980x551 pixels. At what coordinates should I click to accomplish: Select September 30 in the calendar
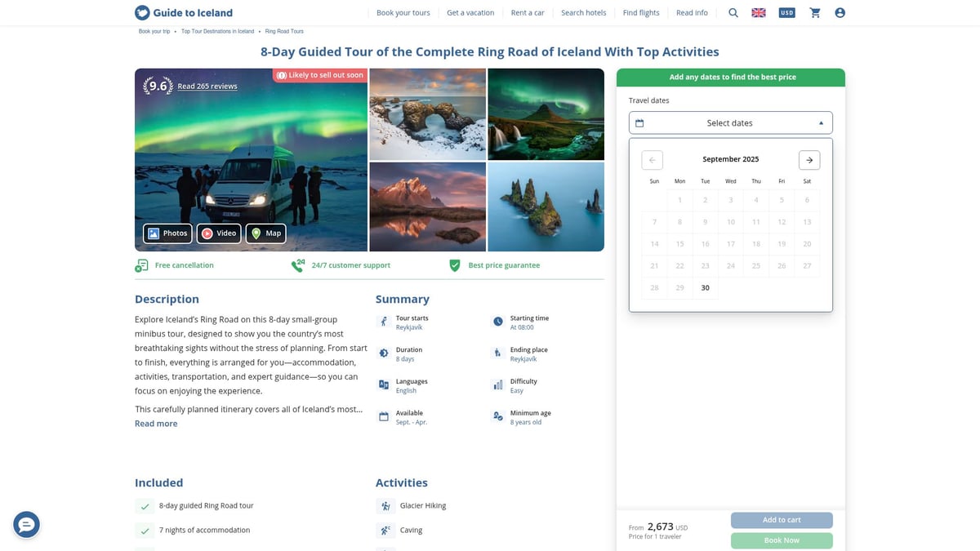click(705, 288)
